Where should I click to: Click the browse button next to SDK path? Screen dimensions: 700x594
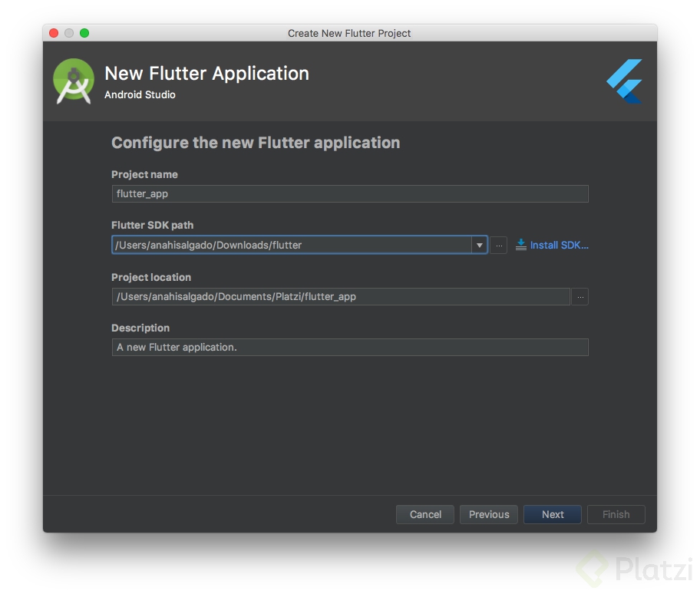[x=499, y=244]
